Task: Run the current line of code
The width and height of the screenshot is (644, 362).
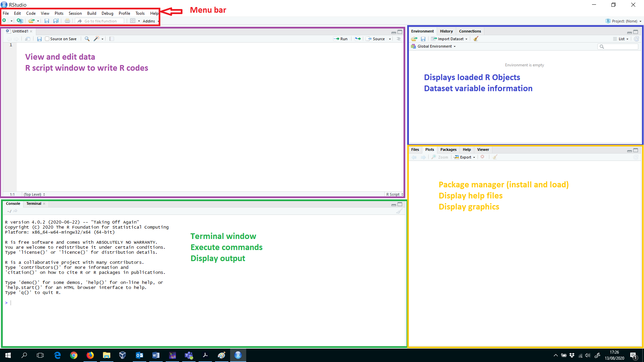Action: click(340, 39)
